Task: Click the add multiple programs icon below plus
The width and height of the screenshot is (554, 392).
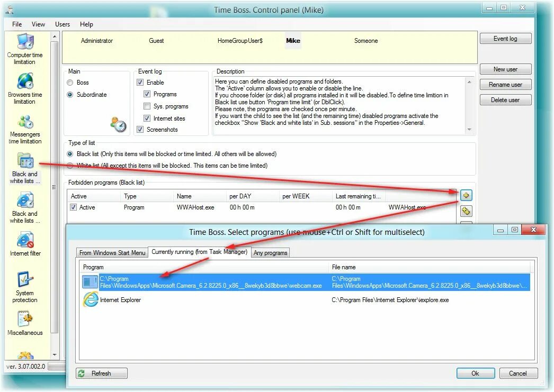Action: pyautogui.click(x=466, y=211)
